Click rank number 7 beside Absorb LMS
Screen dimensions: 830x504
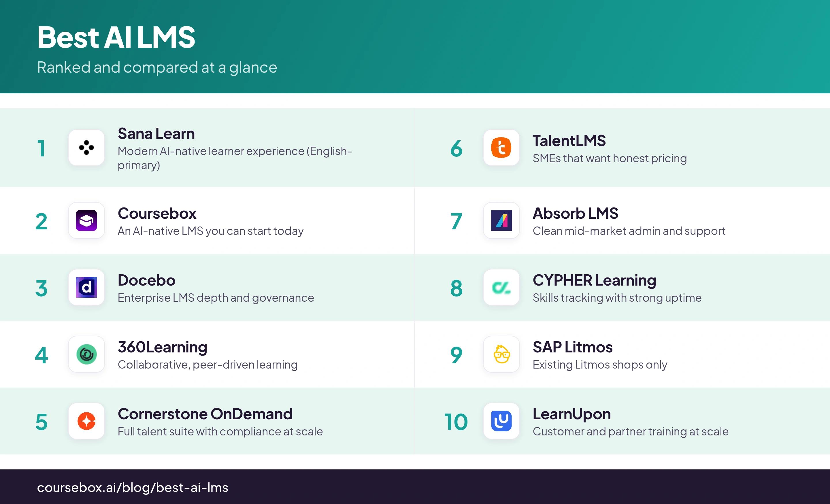456,221
